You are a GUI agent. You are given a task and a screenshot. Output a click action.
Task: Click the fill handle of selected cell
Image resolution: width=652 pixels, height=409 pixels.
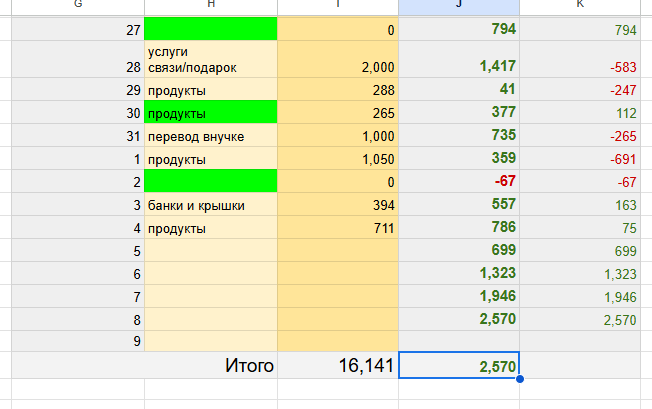pyautogui.click(x=519, y=379)
